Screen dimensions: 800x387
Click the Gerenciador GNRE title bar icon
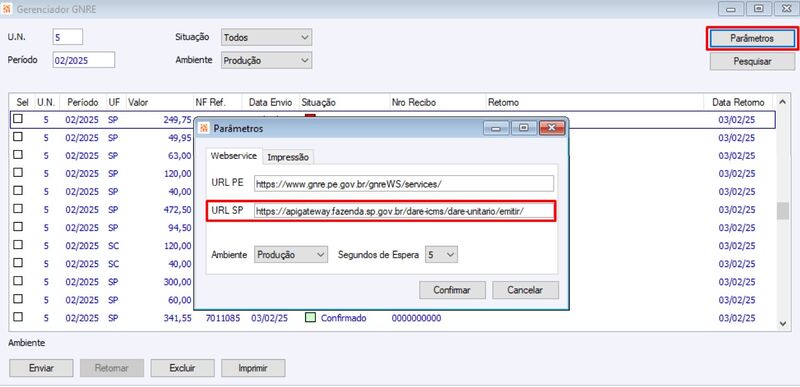[x=7, y=9]
